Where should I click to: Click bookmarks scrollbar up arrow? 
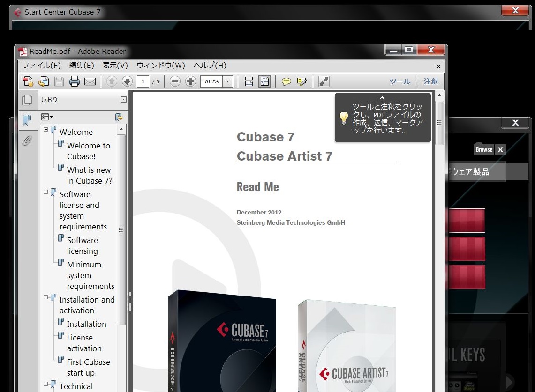(x=121, y=129)
